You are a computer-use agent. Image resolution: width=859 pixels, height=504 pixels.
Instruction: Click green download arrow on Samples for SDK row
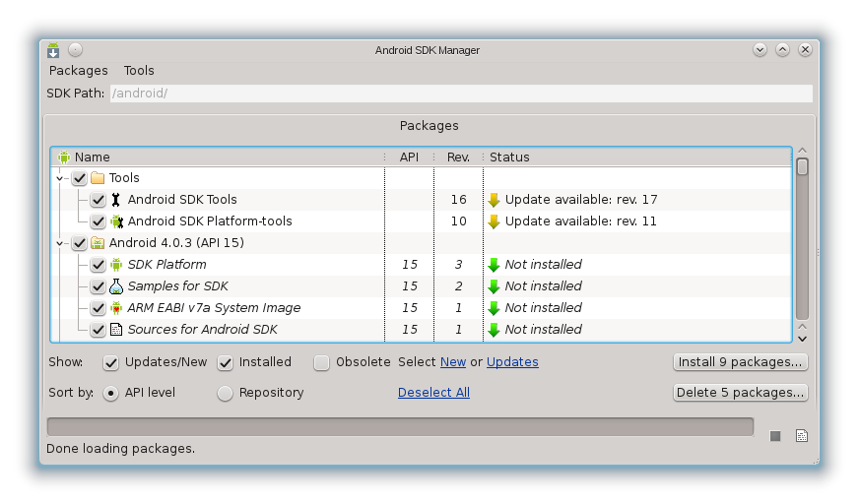(495, 286)
